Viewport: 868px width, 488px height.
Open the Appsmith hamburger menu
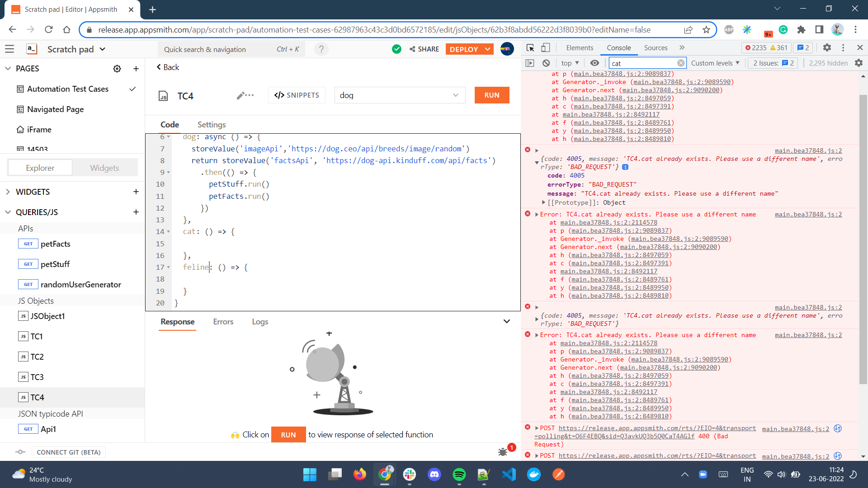(x=9, y=49)
